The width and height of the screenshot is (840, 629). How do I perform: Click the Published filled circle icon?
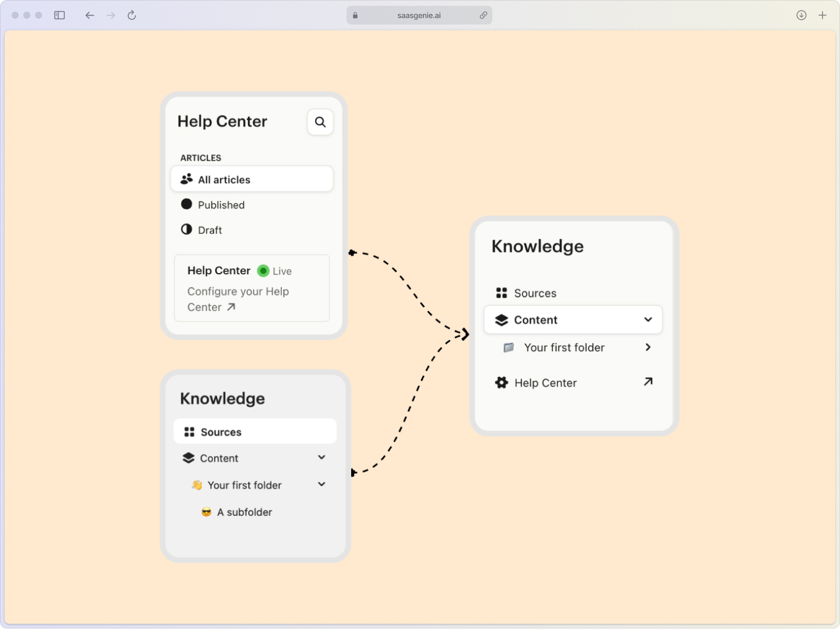(187, 204)
